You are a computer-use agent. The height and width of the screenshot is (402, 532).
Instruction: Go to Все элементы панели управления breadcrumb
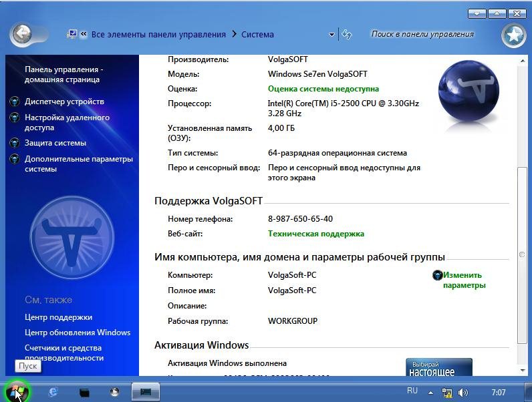click(158, 34)
